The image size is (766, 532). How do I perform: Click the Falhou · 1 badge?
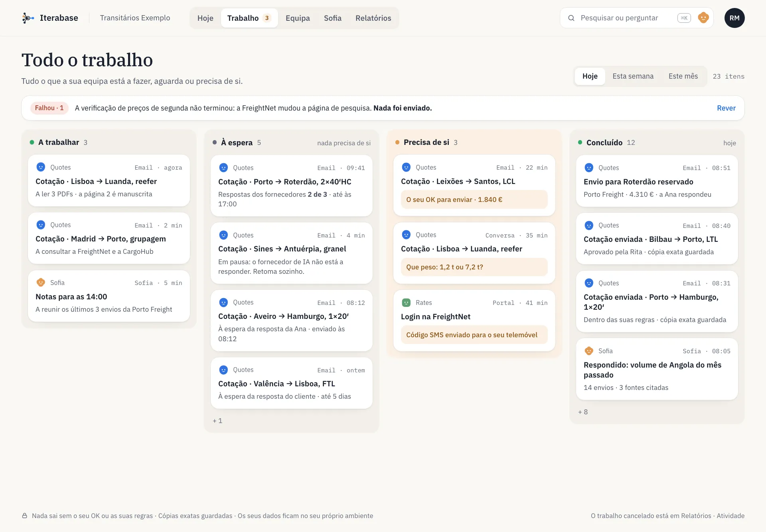(x=49, y=108)
